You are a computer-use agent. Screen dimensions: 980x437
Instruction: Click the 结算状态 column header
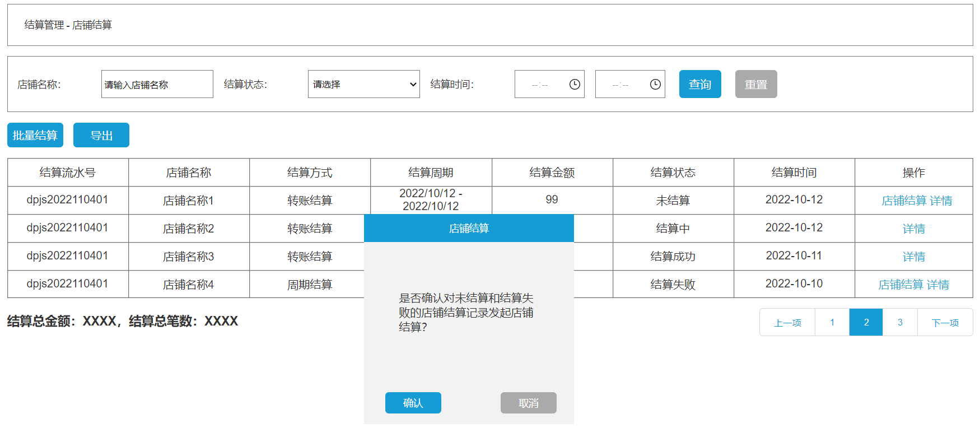tap(673, 173)
